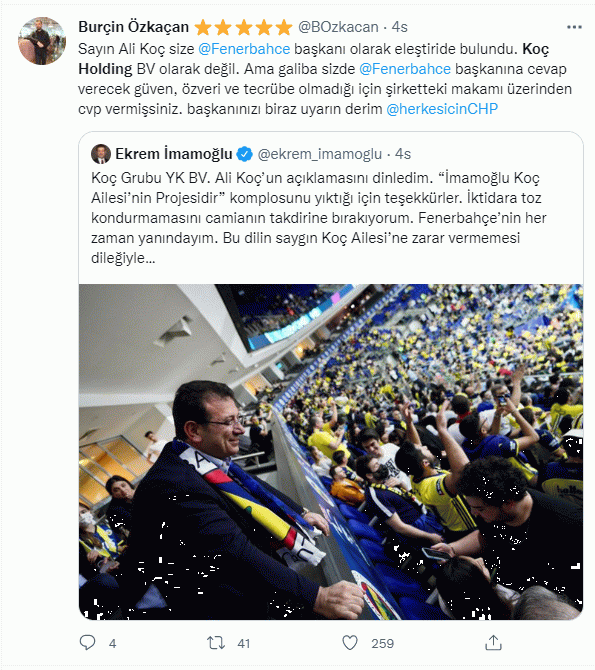The height and width of the screenshot is (670, 595).
Task: Open the three-dot more options menu
Action: coord(574,27)
